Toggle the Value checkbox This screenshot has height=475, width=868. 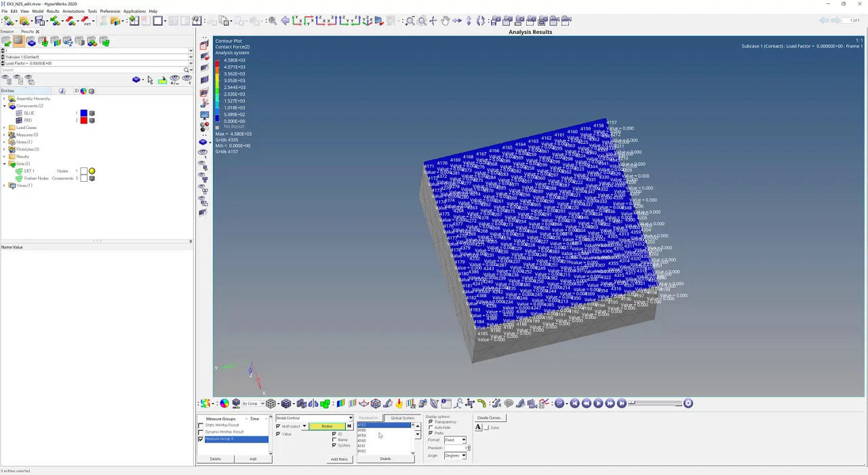278,434
